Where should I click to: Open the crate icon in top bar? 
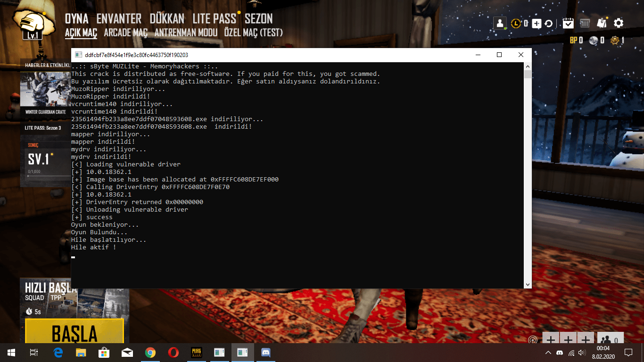(x=585, y=23)
